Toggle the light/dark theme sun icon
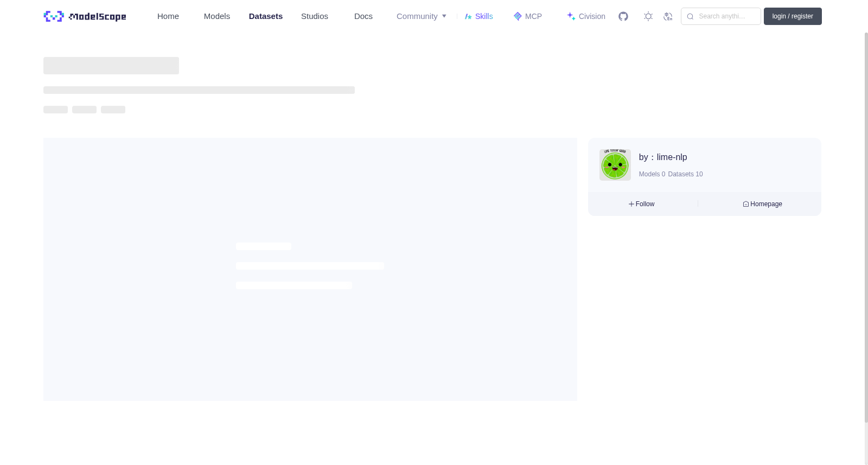 (648, 16)
